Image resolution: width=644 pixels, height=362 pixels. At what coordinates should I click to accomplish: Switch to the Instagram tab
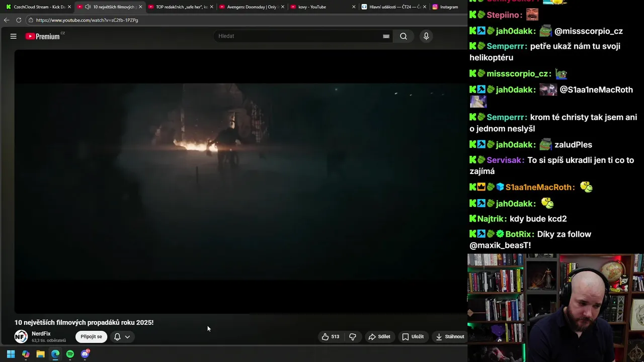[x=449, y=7]
